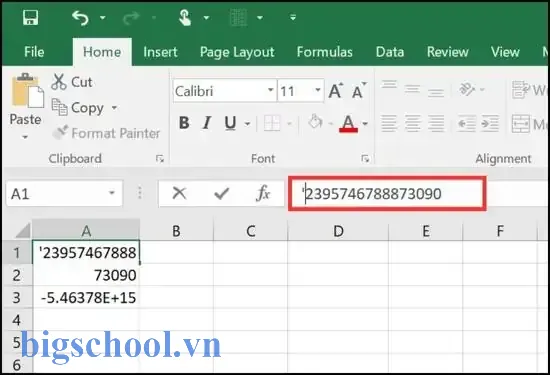Open the View tab
The height and width of the screenshot is (375, 550).
(505, 52)
